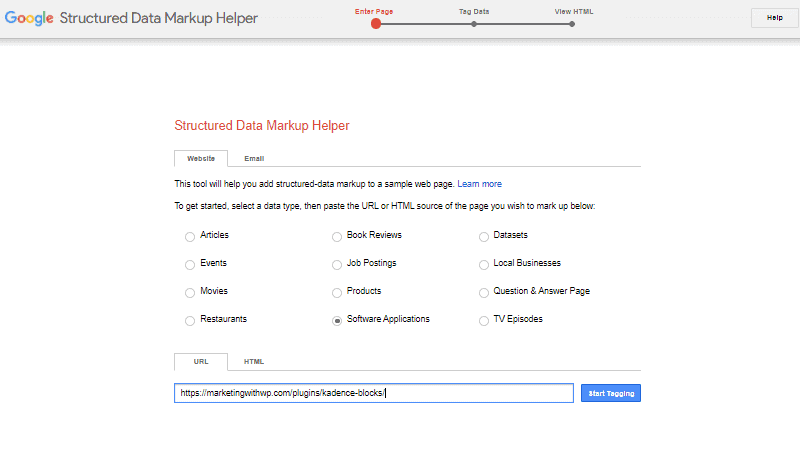Select the Software Applications radio button

[x=337, y=321]
